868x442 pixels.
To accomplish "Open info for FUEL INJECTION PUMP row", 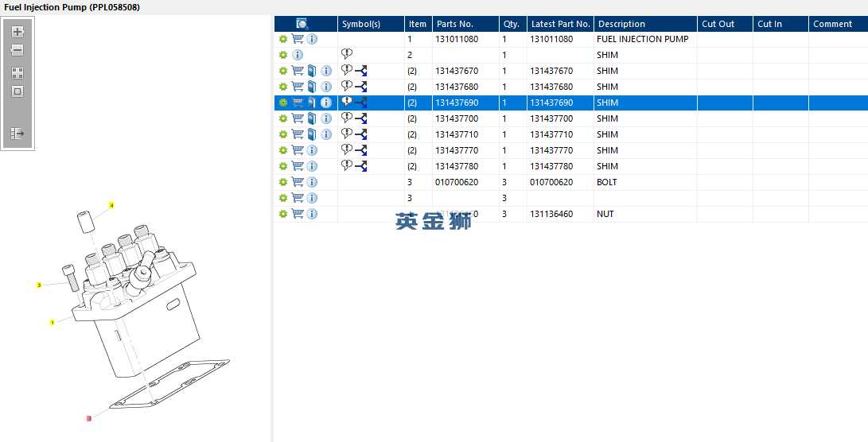I will tap(312, 39).
